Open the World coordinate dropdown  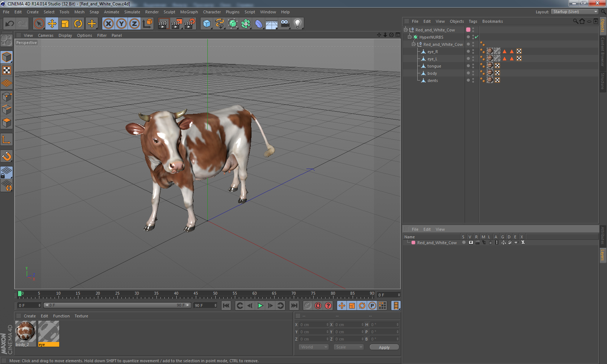click(313, 347)
